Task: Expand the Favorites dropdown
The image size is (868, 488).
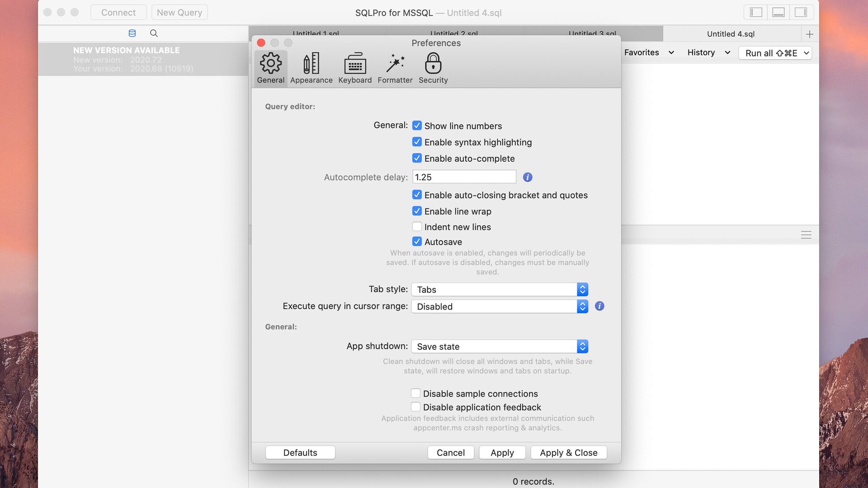Action: coord(649,52)
